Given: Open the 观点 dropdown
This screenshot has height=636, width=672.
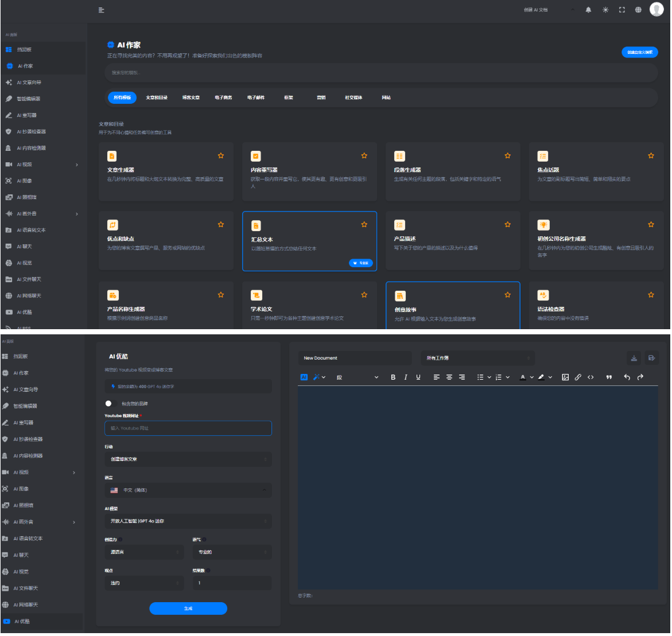Looking at the screenshot, I should (144, 583).
